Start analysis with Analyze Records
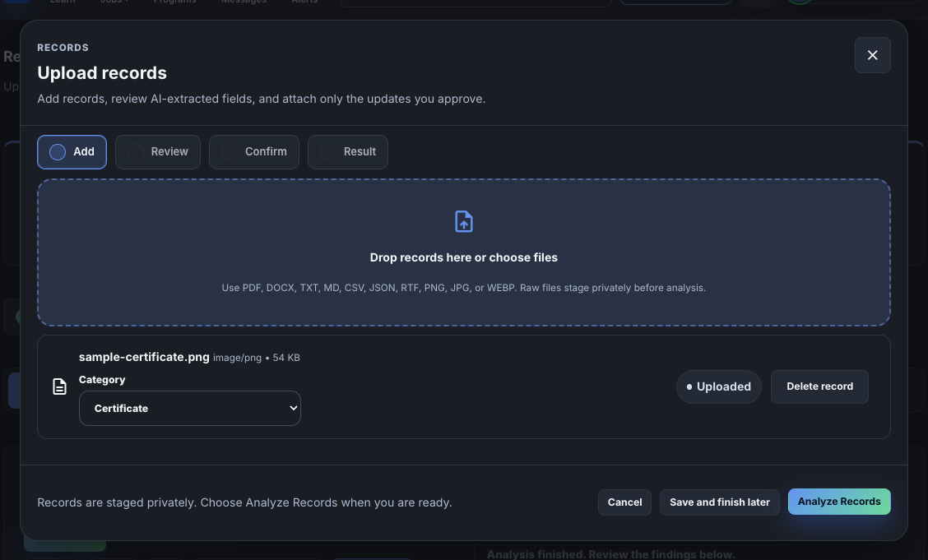The image size is (928, 560). [x=838, y=502]
